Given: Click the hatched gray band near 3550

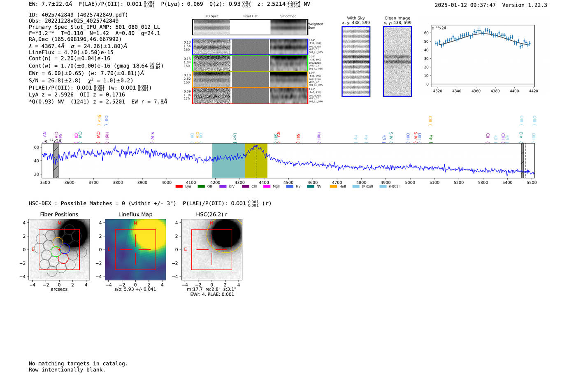Looking at the screenshot, I should [x=56, y=160].
